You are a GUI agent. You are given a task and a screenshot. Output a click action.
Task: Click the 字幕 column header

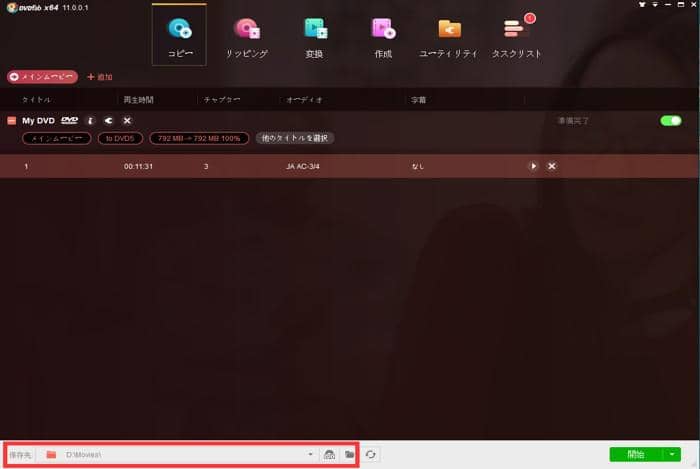pyautogui.click(x=418, y=100)
